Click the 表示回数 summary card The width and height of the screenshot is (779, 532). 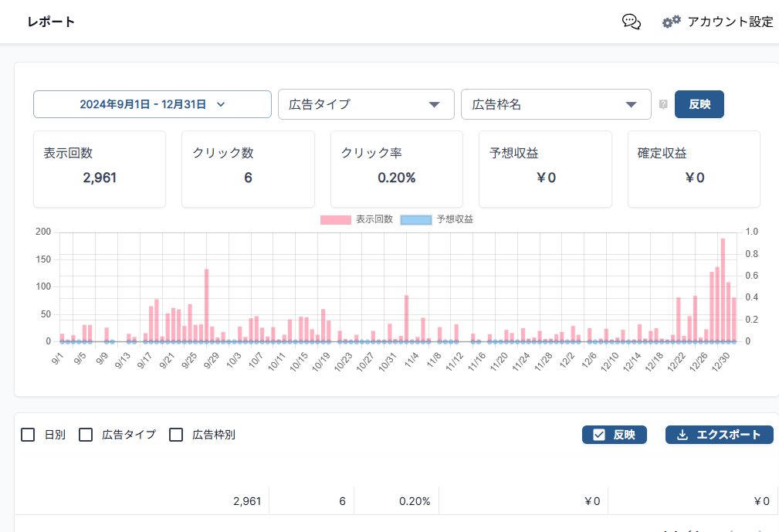[100, 168]
